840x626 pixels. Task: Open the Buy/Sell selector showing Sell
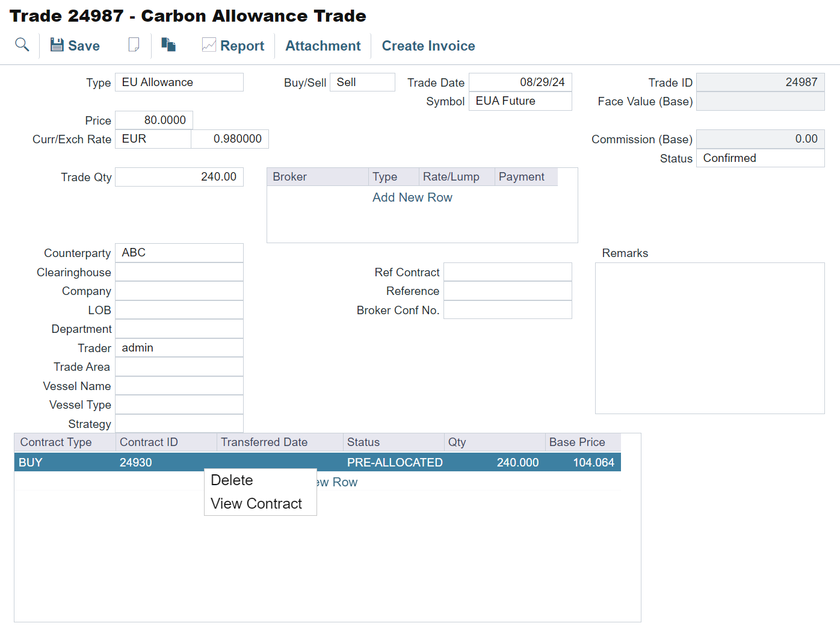coord(362,82)
